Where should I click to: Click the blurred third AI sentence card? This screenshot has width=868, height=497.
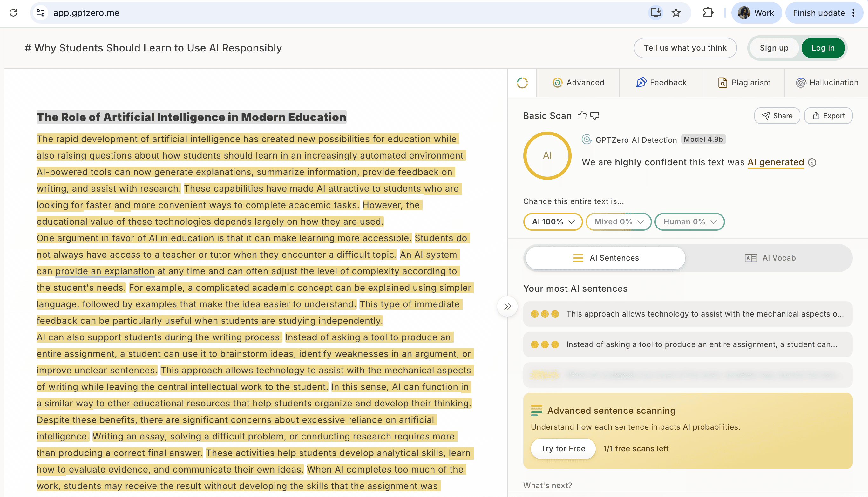coord(688,375)
